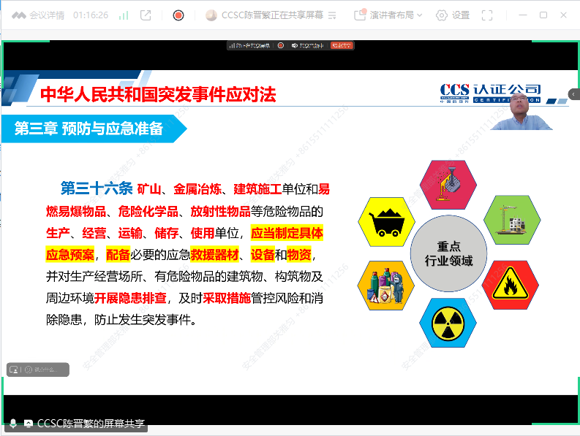
Task: Click the small red record dot in shared toolbar
Action: point(281,45)
